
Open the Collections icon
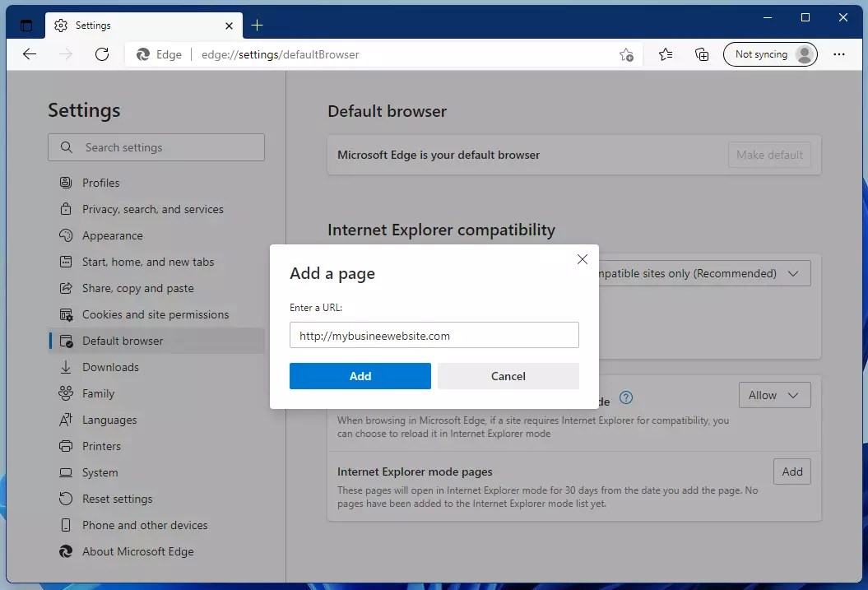click(x=701, y=54)
